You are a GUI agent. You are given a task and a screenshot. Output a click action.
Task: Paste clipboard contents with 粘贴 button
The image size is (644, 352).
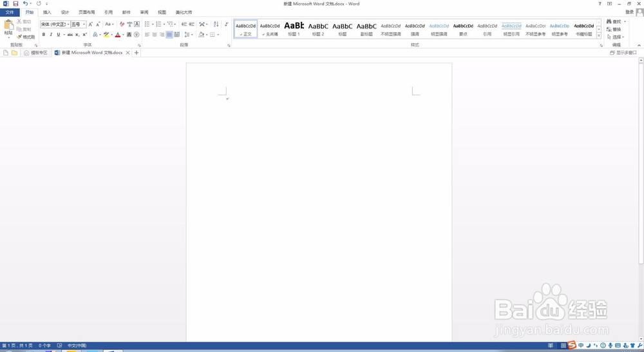point(8,28)
